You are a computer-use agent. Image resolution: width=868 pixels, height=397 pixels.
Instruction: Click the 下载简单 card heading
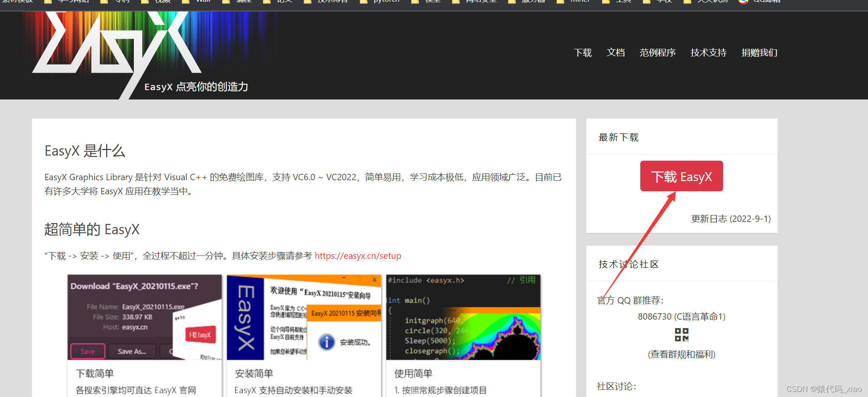coord(95,374)
